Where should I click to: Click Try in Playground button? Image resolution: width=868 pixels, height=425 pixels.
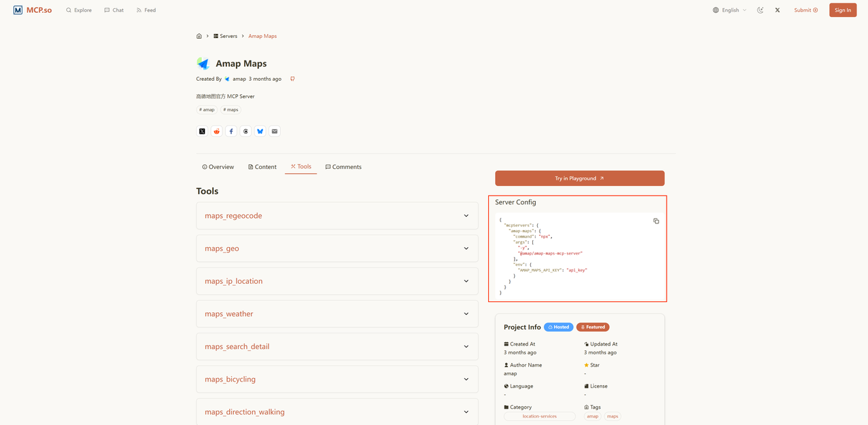click(x=579, y=179)
